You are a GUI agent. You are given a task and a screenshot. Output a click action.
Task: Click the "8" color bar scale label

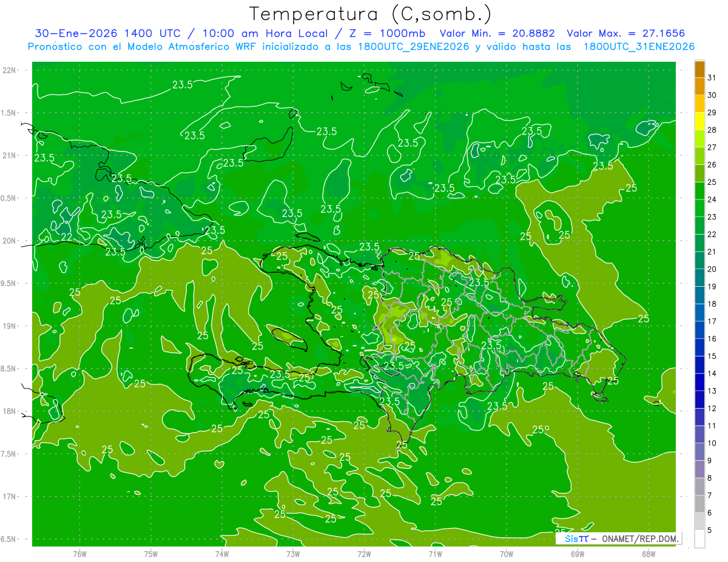(x=710, y=478)
